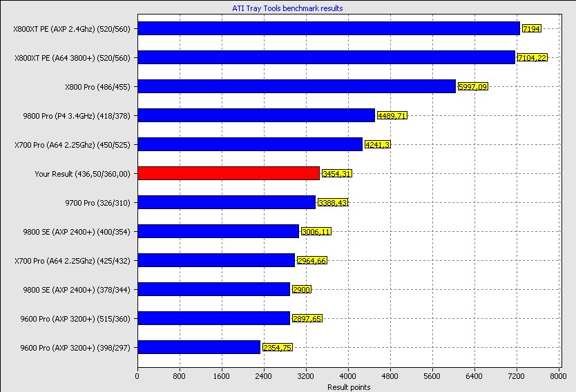Click the 4489,71 score value
Viewport: 576px width, 392px height.
392,116
